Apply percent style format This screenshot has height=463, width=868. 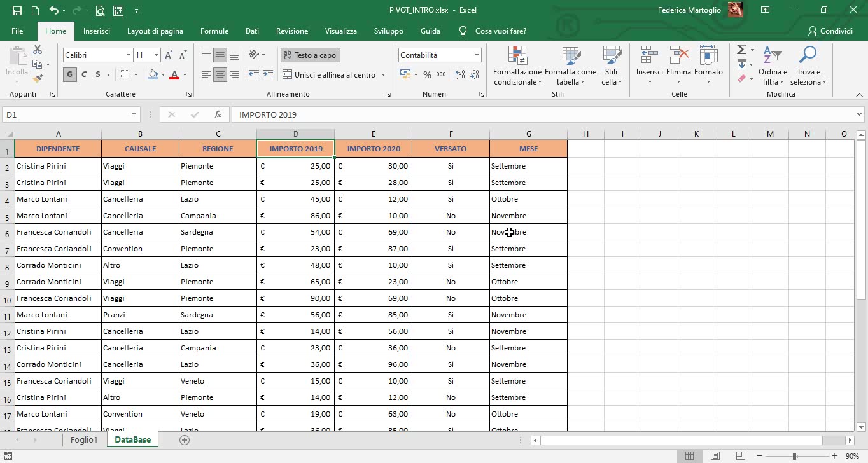tap(427, 74)
